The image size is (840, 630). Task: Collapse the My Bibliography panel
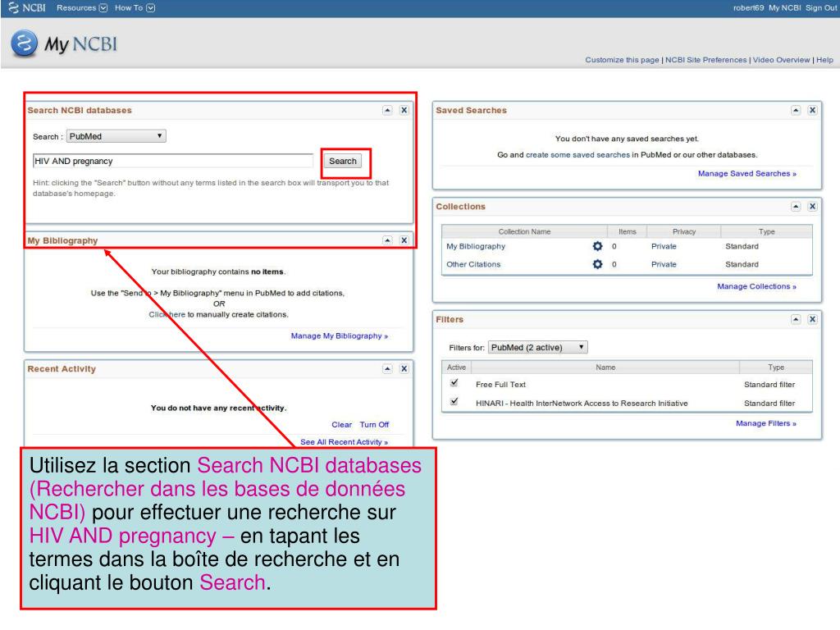pos(387,240)
